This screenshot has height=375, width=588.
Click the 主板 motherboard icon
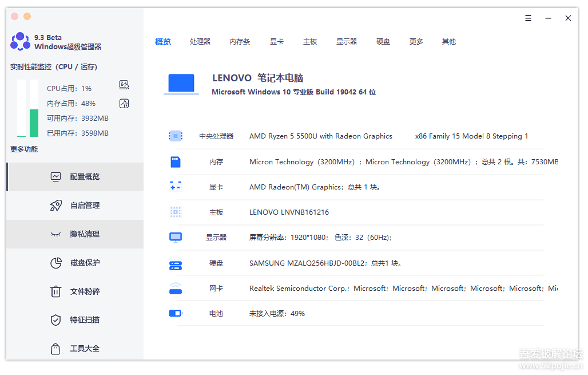pyautogui.click(x=176, y=212)
